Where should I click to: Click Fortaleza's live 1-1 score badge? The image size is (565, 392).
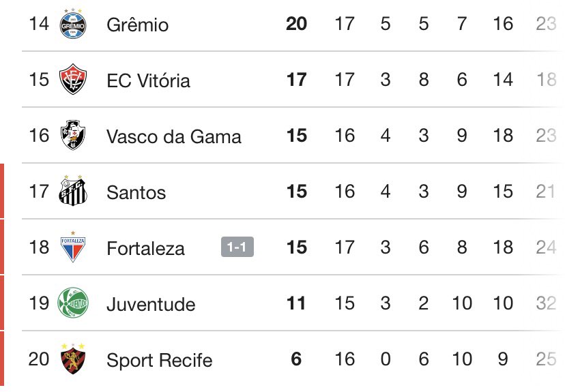coord(237,247)
